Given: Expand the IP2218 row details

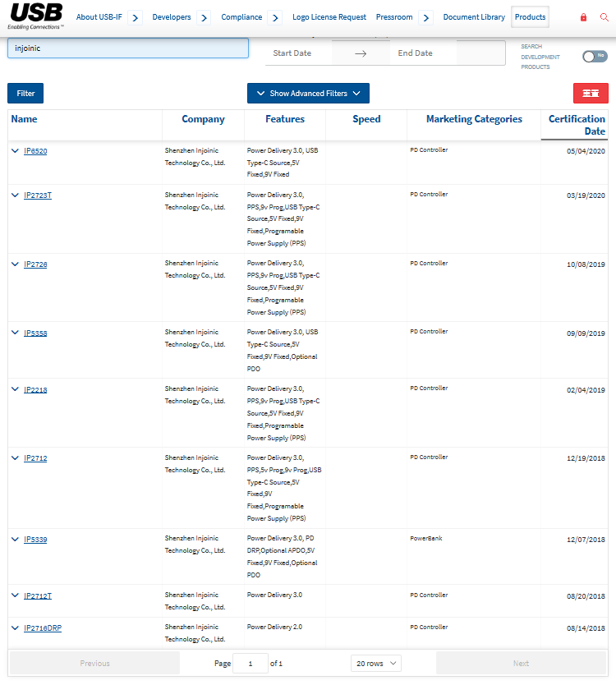Looking at the screenshot, I should point(15,389).
